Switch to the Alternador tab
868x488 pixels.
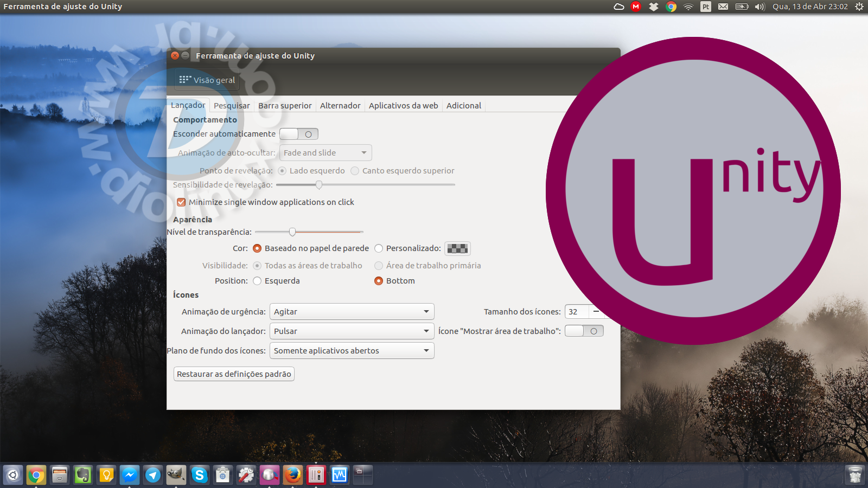(340, 106)
